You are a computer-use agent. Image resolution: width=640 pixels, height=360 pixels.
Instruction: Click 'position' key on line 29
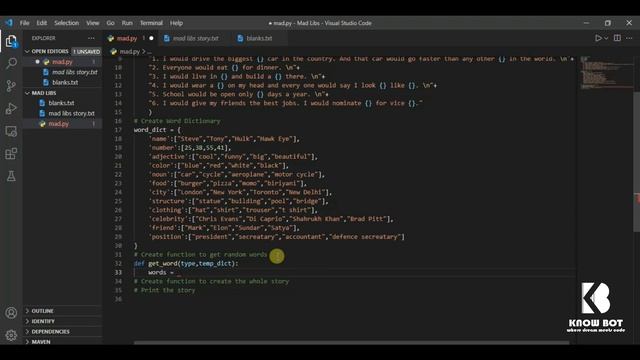coord(167,237)
